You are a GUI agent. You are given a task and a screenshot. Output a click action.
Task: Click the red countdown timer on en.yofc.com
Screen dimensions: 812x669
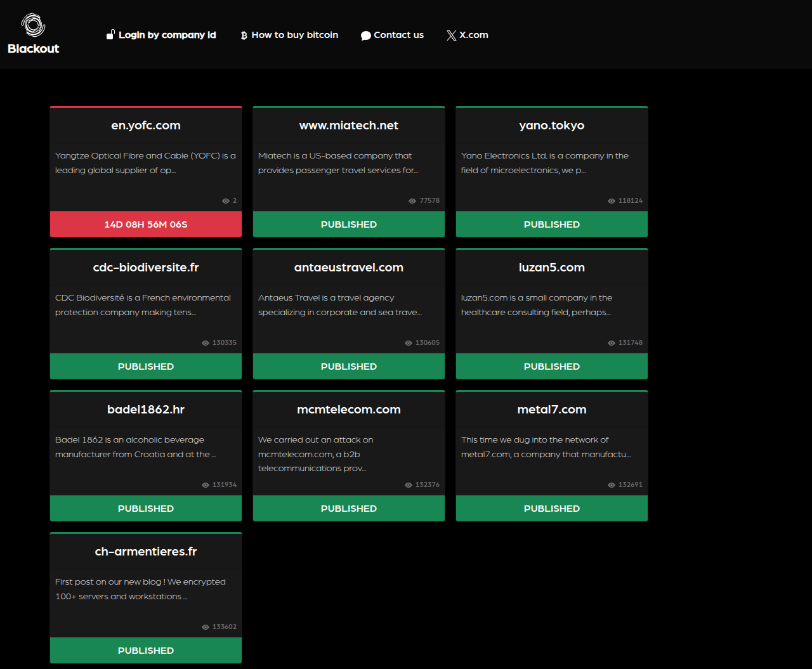[x=146, y=224]
